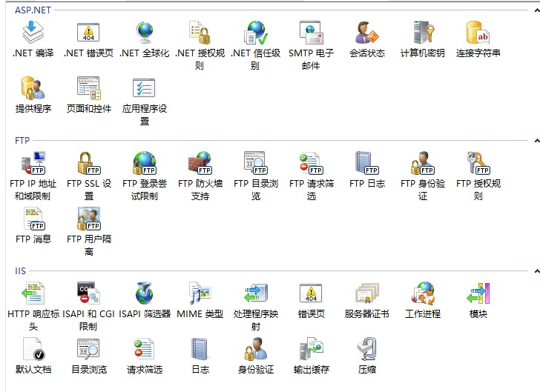Image resolution: width=540 pixels, height=392 pixels.
Task: Select the 计算机密钥 icon
Action: [423, 33]
